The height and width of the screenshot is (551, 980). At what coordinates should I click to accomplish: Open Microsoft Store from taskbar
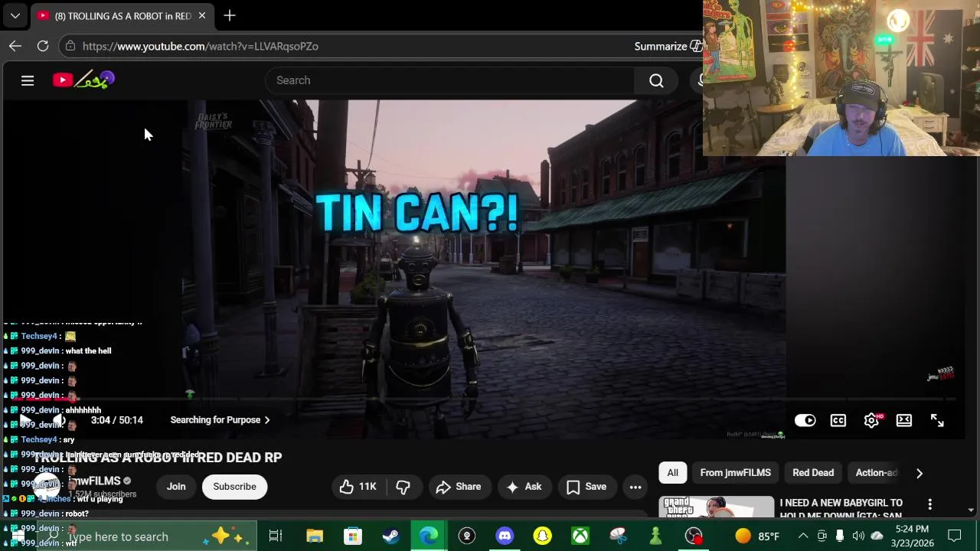(353, 536)
